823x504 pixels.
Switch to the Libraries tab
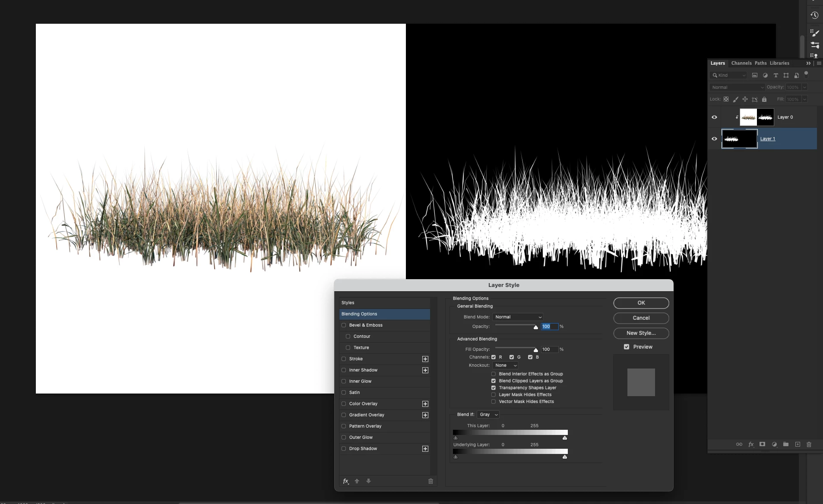click(779, 63)
